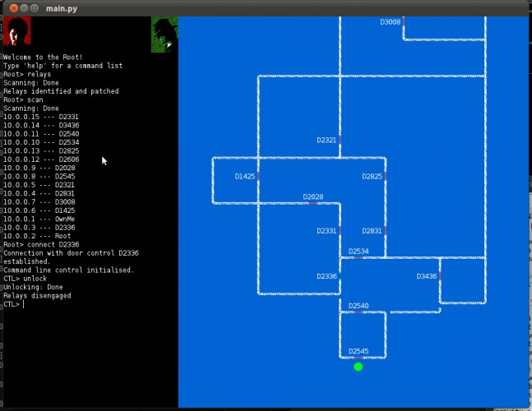532x411 pixels.
Task: Maximize the main.py window
Action: 35,8
